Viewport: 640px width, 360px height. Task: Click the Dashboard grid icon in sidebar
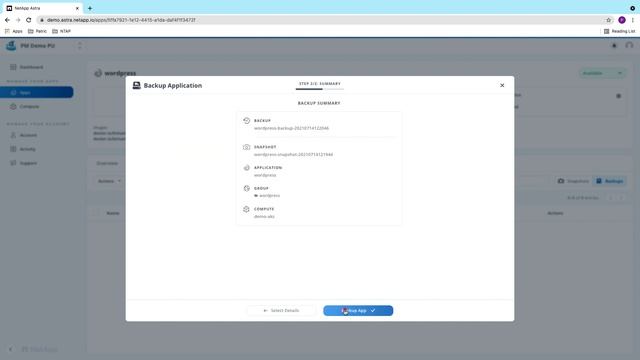click(13, 67)
